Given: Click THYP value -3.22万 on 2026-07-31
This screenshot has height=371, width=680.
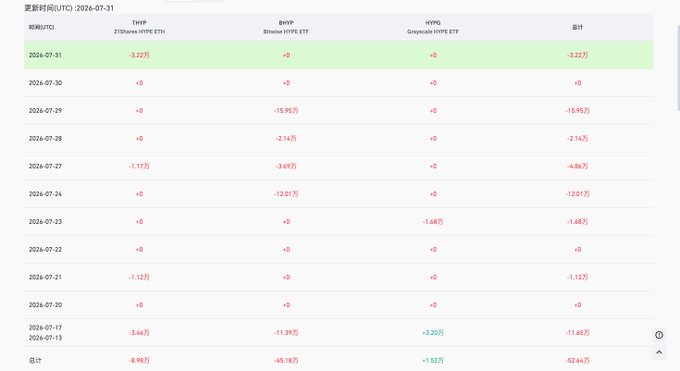Looking at the screenshot, I should pos(139,55).
